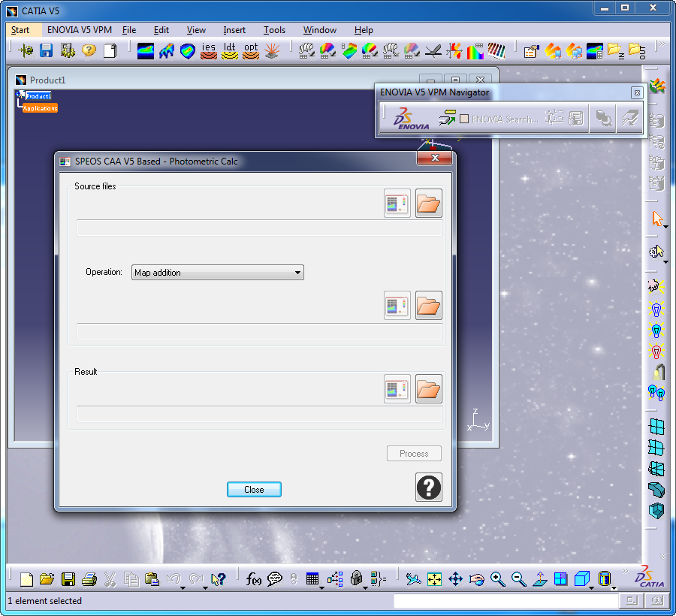Click the black question mark help button in dialog

[x=429, y=487]
